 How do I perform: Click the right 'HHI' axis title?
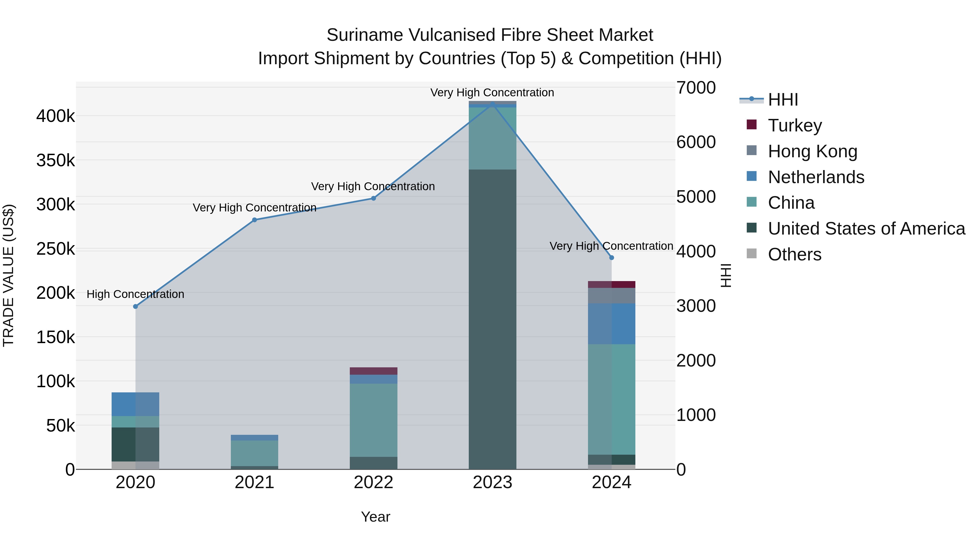tap(726, 275)
